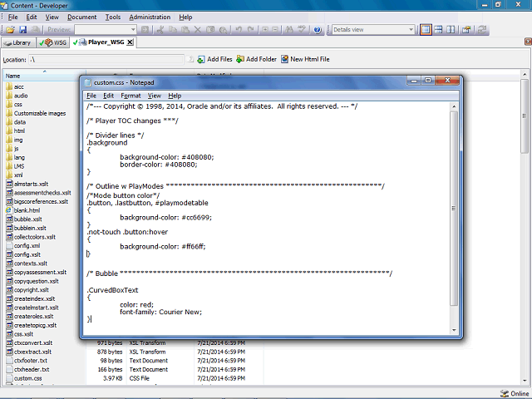This screenshot has width=532, height=399.
Task: Click the go-up-one-level icon beside Location
Action: coord(190,59)
